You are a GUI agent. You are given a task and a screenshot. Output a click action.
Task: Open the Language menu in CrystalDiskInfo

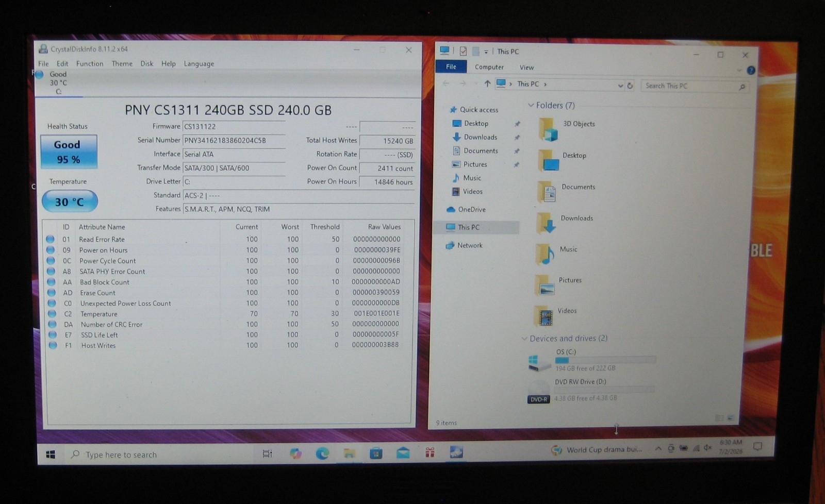(x=199, y=64)
